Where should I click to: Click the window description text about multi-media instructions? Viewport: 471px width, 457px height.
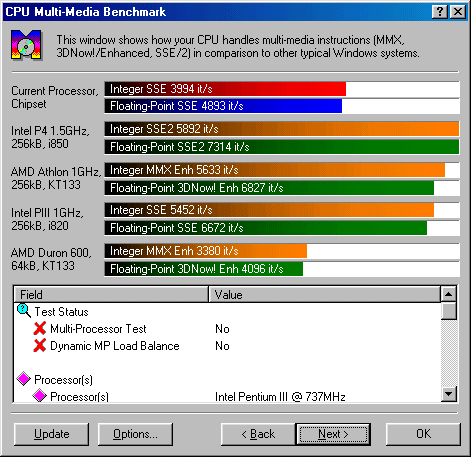tap(238, 46)
